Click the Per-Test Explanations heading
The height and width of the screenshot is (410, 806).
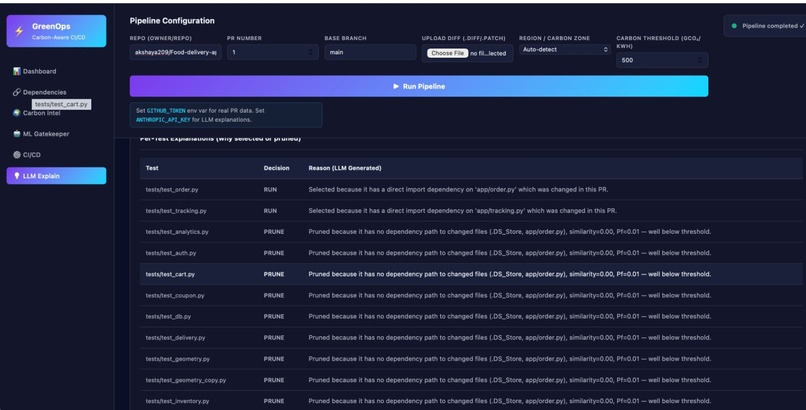[221, 139]
